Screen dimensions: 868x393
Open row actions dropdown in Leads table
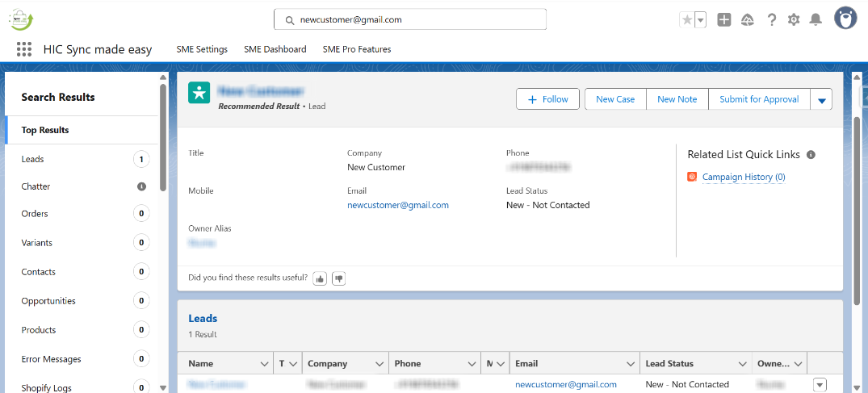pos(820,384)
